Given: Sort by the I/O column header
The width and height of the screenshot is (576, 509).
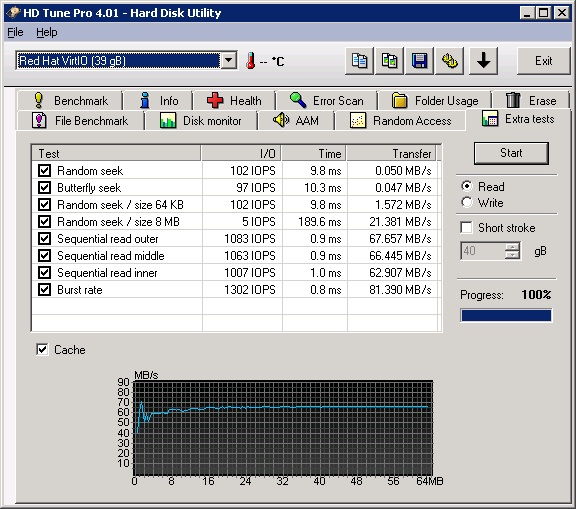Looking at the screenshot, I should pos(241,153).
